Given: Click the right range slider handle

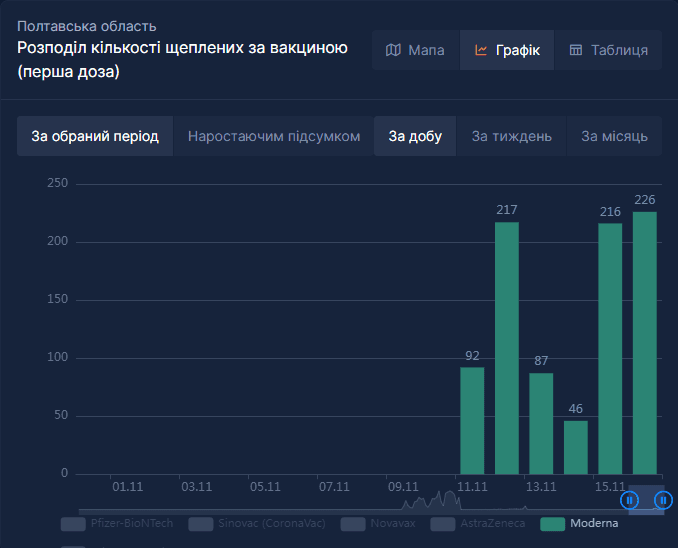Looking at the screenshot, I should [663, 500].
